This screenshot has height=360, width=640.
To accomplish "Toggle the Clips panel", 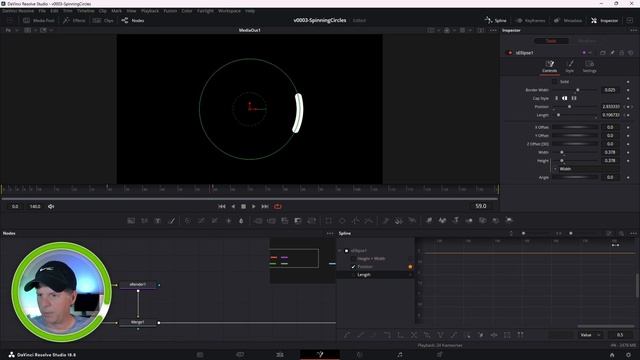I will tap(103, 20).
